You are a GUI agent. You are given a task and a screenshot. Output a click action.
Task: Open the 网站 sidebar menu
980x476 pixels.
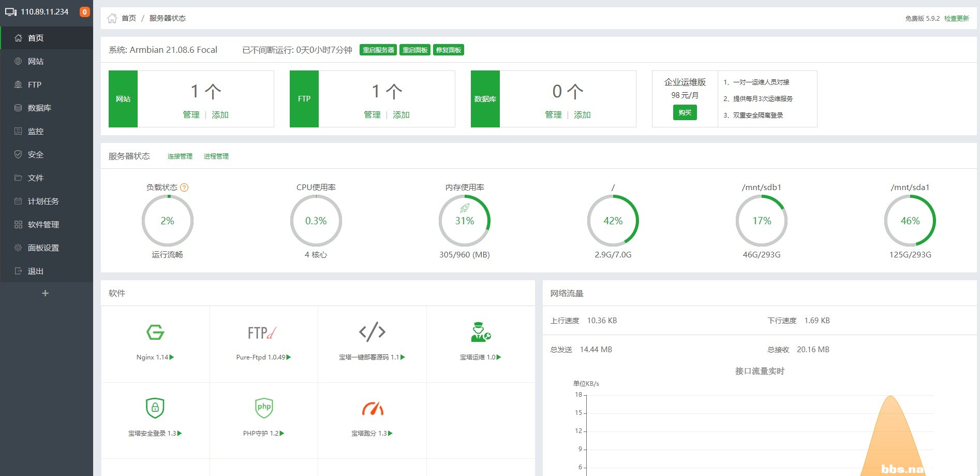point(47,61)
